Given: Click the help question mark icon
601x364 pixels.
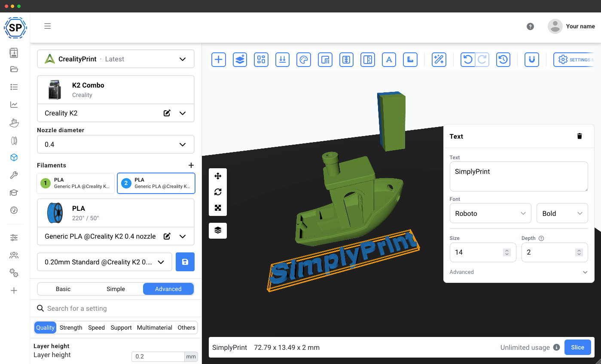Looking at the screenshot, I should point(530,26).
